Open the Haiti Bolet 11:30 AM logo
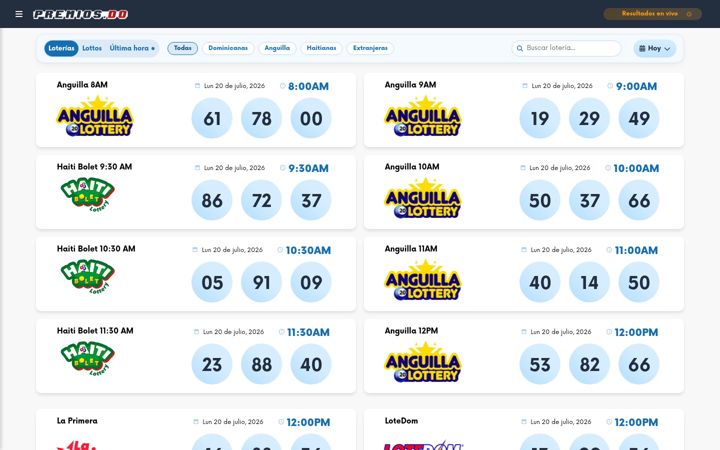720x450 pixels. point(87,359)
